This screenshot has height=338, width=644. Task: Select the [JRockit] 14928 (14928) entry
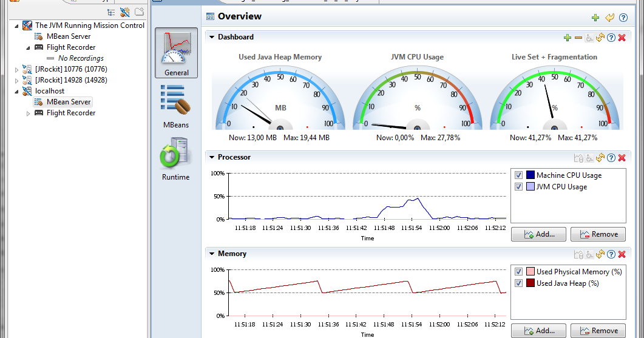tap(70, 80)
